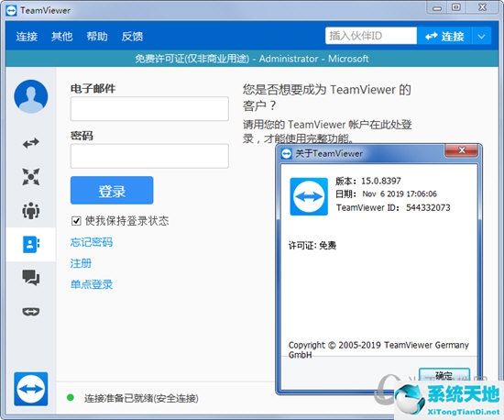This screenshot has height=420, width=504.
Task: Click the 连接 connect button beside partner ID
Action: coord(444,37)
